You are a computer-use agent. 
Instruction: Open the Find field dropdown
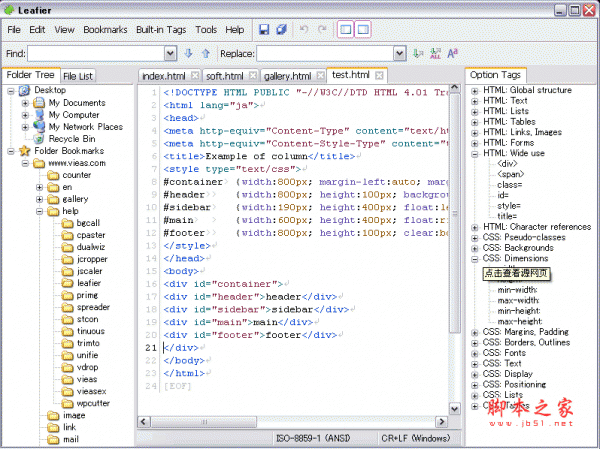[172, 53]
